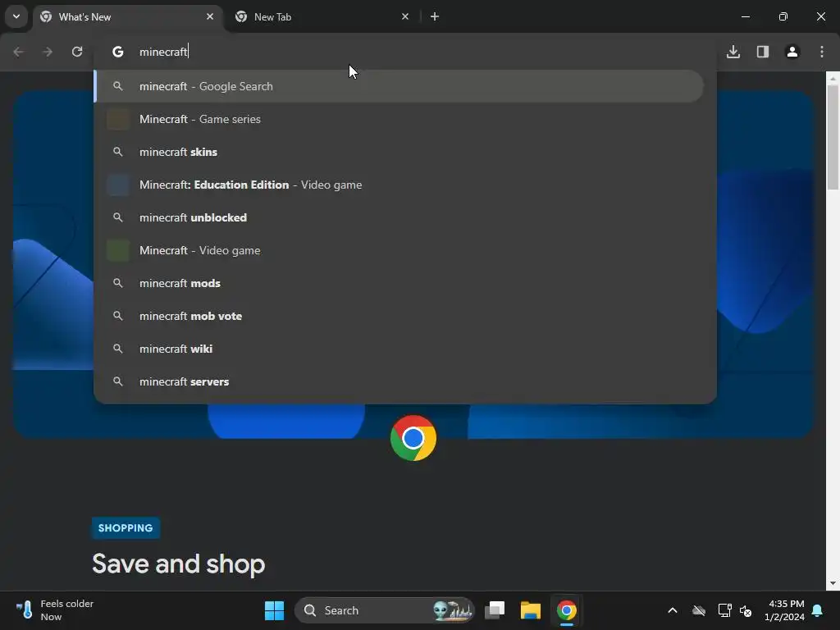Click Chrome icon on taskbar
840x630 pixels.
[566, 610]
